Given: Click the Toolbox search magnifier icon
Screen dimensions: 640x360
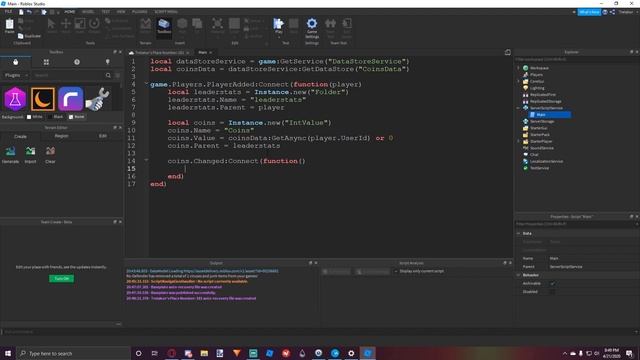Looking at the screenshot, I should [108, 75].
